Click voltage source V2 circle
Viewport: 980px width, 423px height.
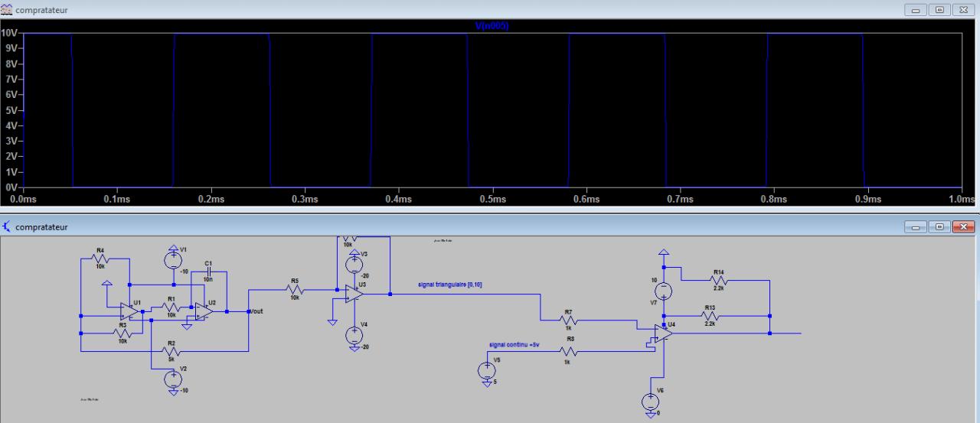(174, 378)
